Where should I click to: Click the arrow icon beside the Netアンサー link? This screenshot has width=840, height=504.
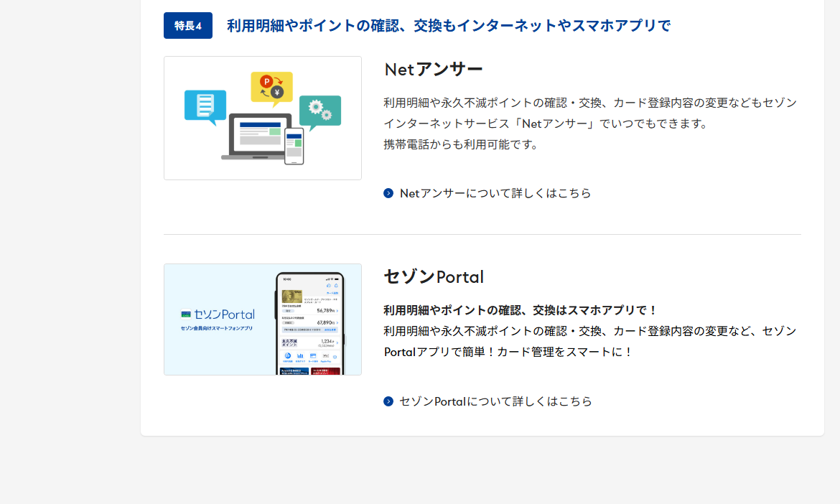tap(388, 193)
